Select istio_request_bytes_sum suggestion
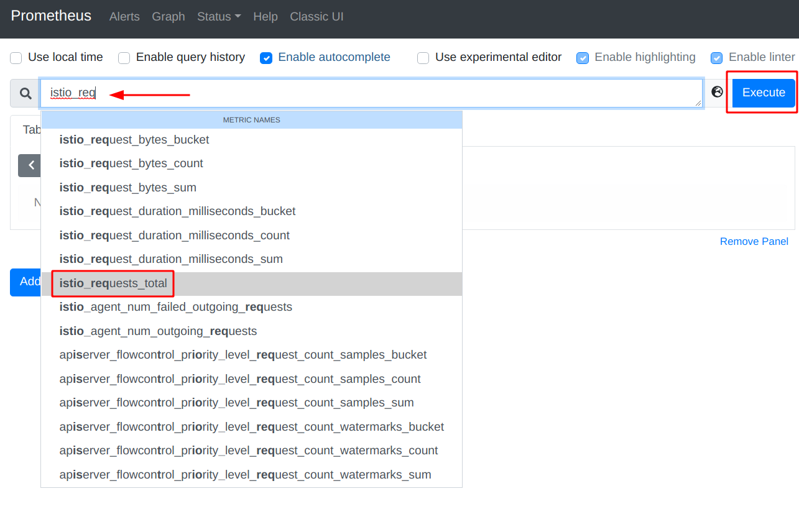Image resolution: width=799 pixels, height=532 pixels. (251, 188)
